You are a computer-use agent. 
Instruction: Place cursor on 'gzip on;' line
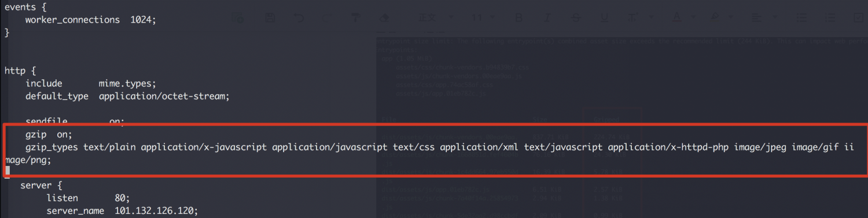tap(48, 134)
